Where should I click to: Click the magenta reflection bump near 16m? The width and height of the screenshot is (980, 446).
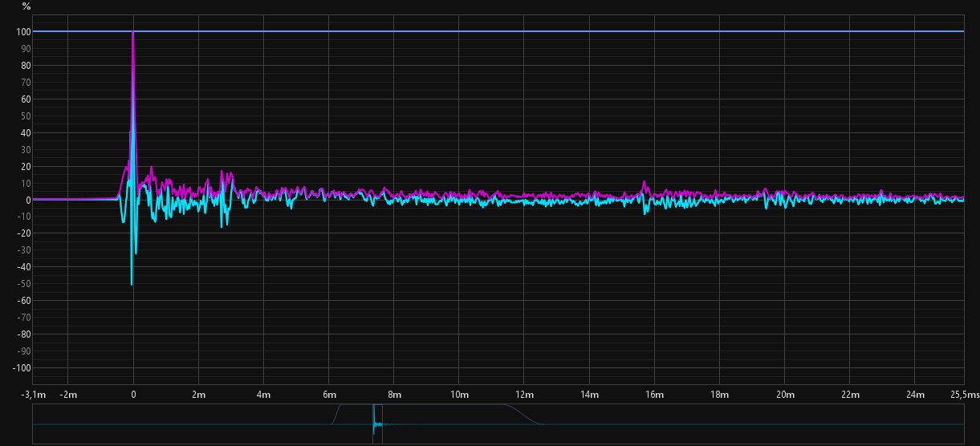tap(645, 184)
